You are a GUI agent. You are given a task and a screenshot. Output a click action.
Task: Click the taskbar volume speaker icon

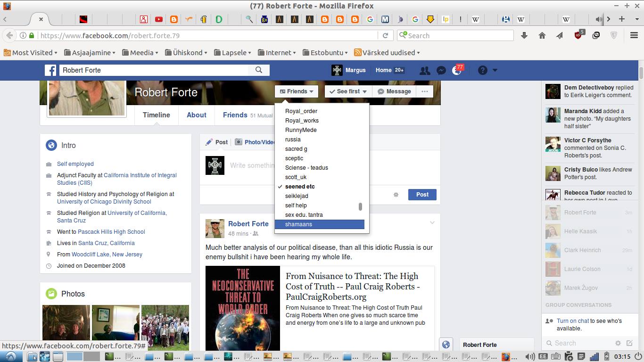[x=530, y=357]
